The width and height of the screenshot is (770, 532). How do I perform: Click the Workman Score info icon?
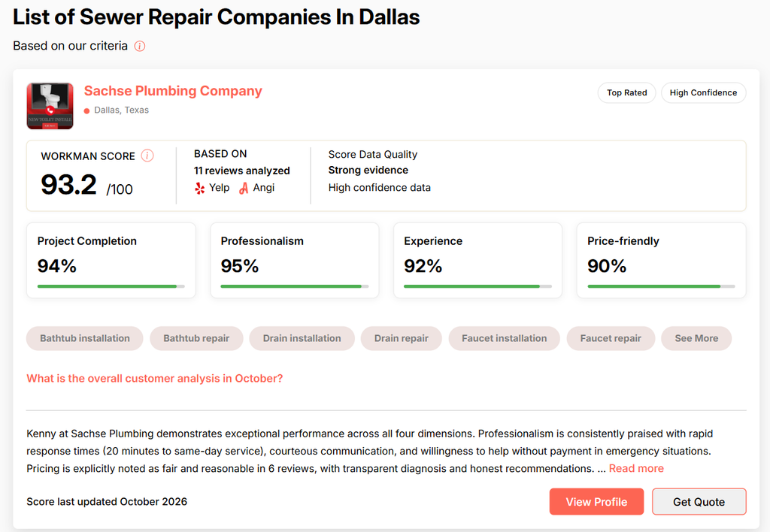[147, 156]
